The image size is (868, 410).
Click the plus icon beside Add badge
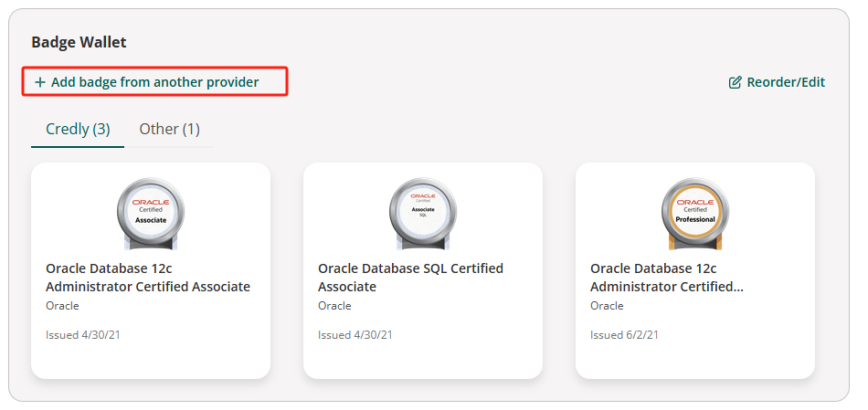(40, 82)
